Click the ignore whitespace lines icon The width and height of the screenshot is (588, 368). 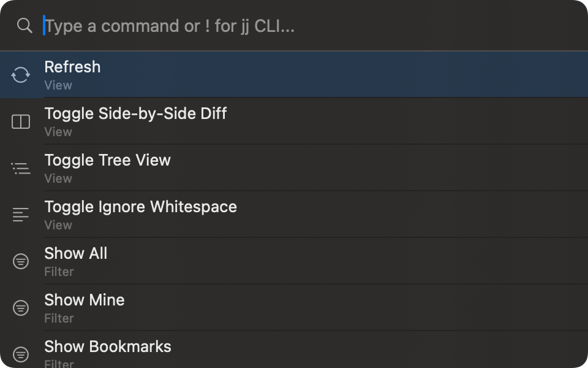point(21,214)
